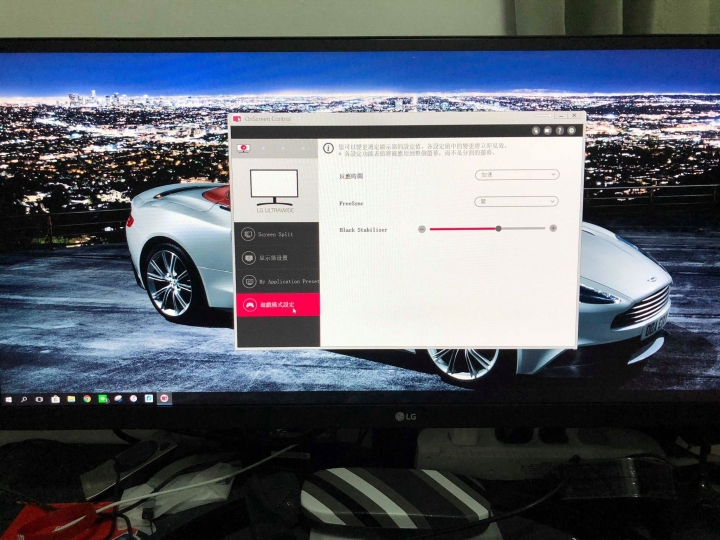This screenshot has width=720, height=540.
Task: Launch Google Chrome from taskbar
Action: point(87,399)
